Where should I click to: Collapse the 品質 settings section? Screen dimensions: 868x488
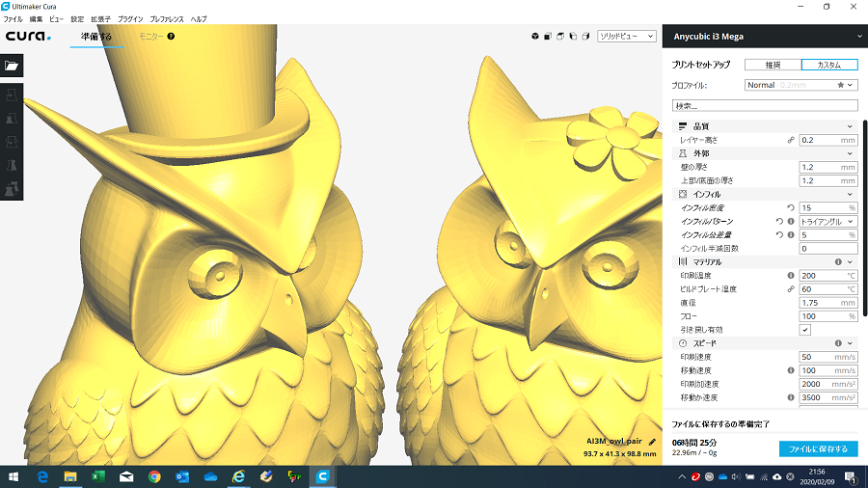click(850, 126)
